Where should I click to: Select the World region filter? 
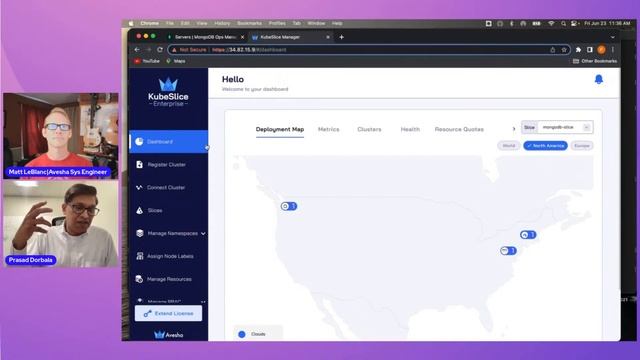tap(509, 146)
